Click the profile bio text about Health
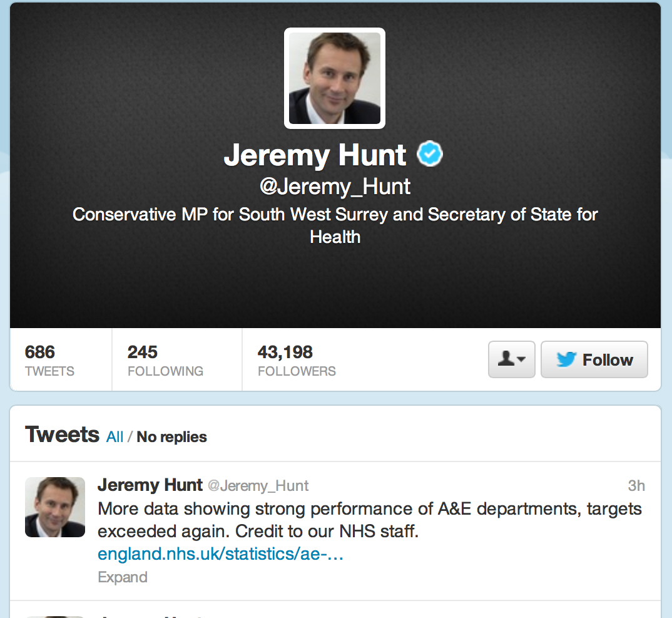This screenshot has height=618, width=672. click(335, 225)
